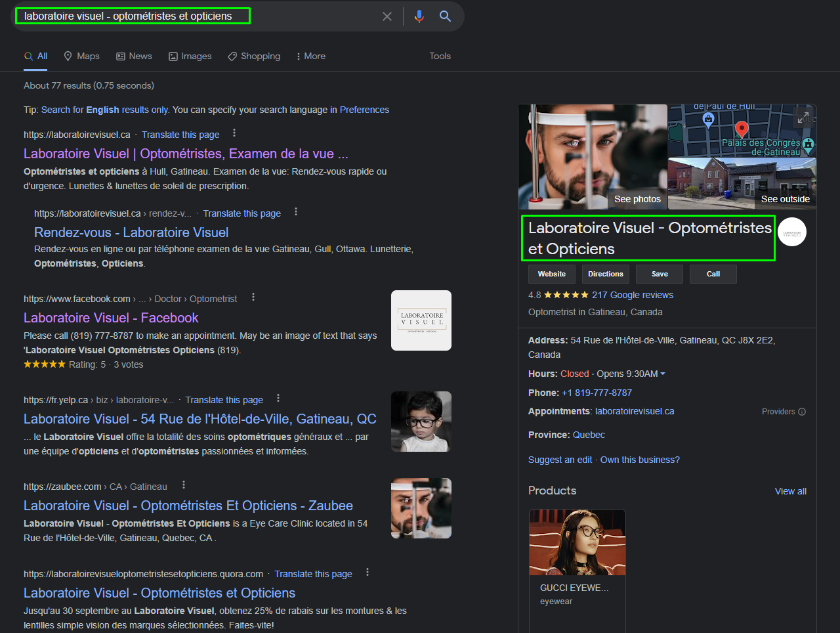840x633 pixels.
Task: Open the Zaubee result title
Action: point(188,506)
